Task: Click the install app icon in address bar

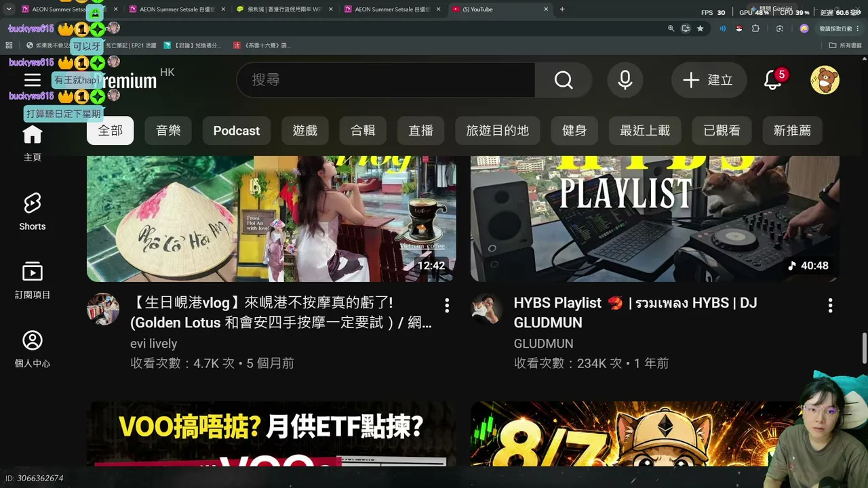Action: tap(686, 28)
